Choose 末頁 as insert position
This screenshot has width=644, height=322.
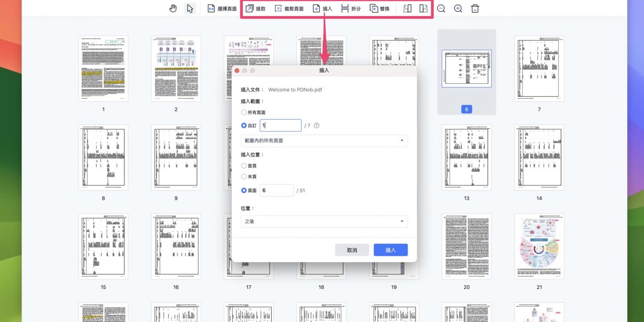tap(244, 177)
